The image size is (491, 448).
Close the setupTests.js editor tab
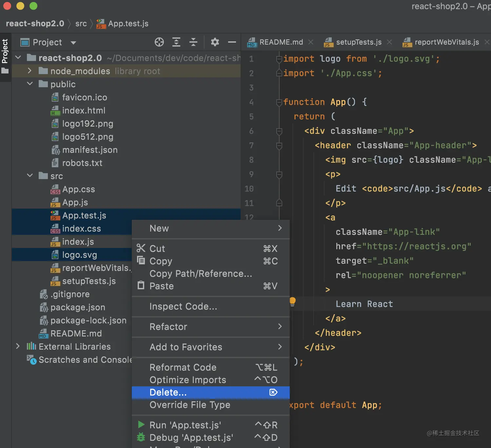(x=389, y=42)
